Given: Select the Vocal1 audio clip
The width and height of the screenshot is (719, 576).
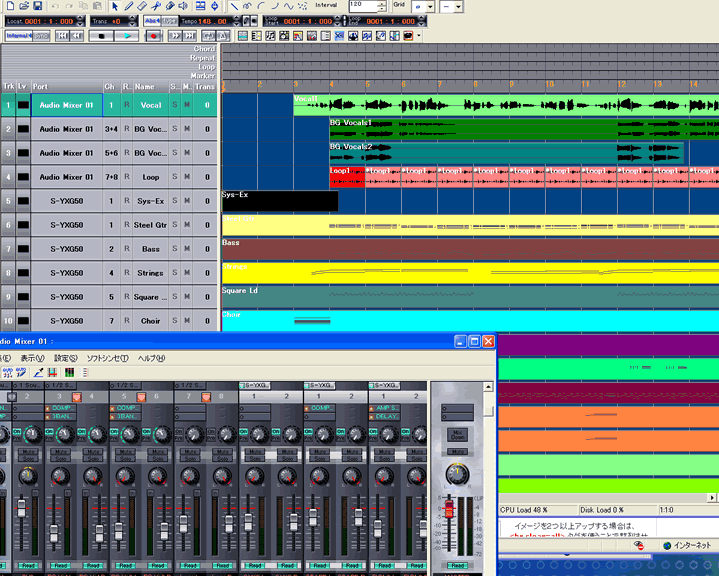Looking at the screenshot, I should coord(506,105).
